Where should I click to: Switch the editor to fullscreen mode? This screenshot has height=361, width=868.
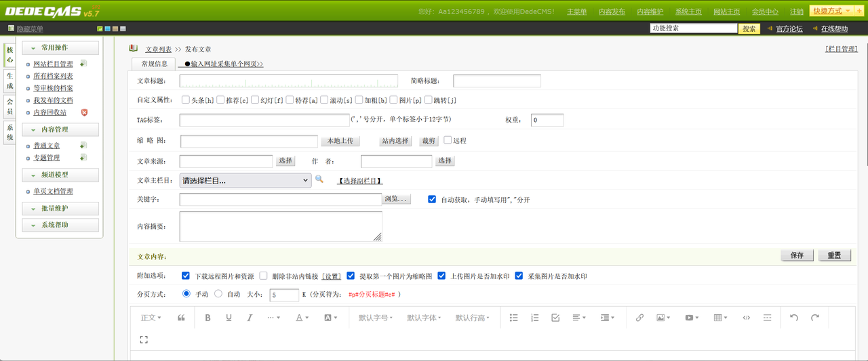point(144,339)
